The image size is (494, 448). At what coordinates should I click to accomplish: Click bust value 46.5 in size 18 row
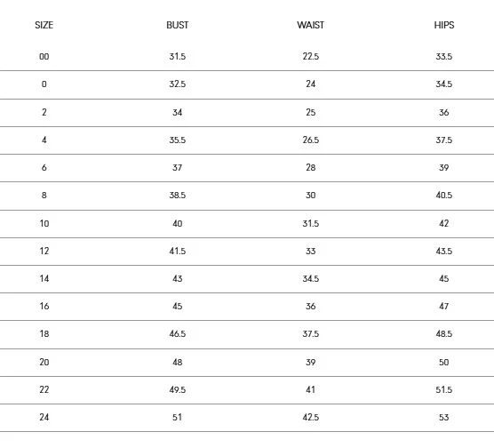click(x=178, y=334)
